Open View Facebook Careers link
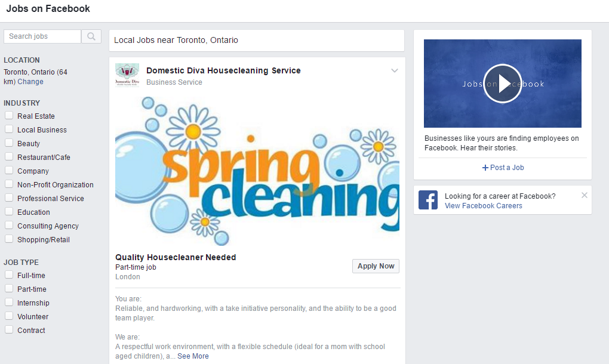 point(483,206)
